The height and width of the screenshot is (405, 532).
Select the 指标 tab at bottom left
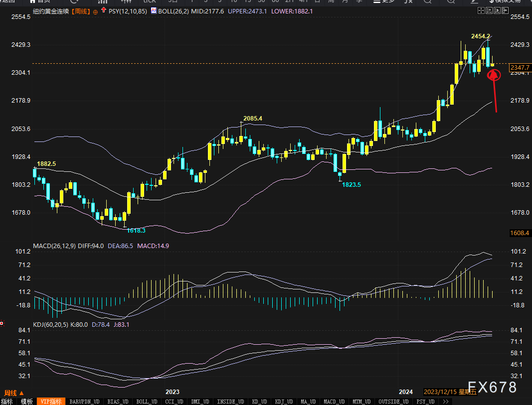coord(7,402)
